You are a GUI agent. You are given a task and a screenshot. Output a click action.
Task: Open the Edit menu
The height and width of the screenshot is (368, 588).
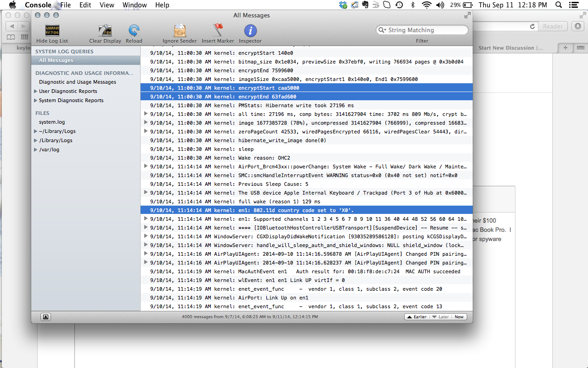click(85, 5)
